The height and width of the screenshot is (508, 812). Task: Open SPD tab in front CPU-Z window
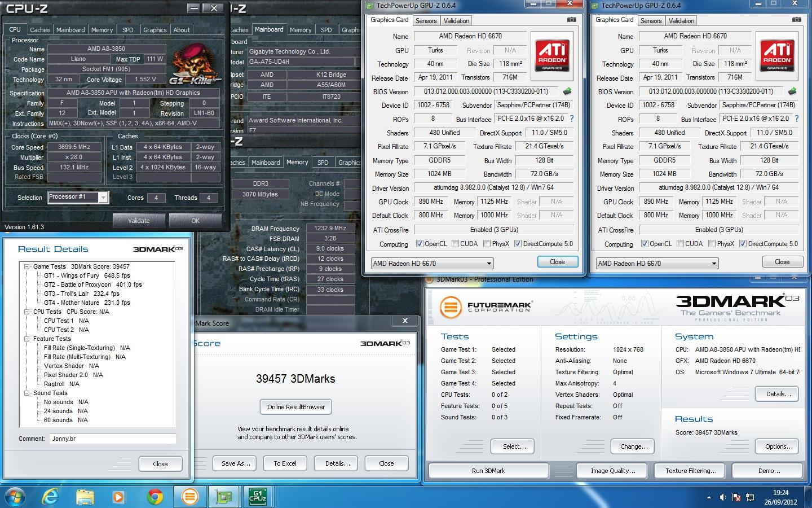(128, 30)
